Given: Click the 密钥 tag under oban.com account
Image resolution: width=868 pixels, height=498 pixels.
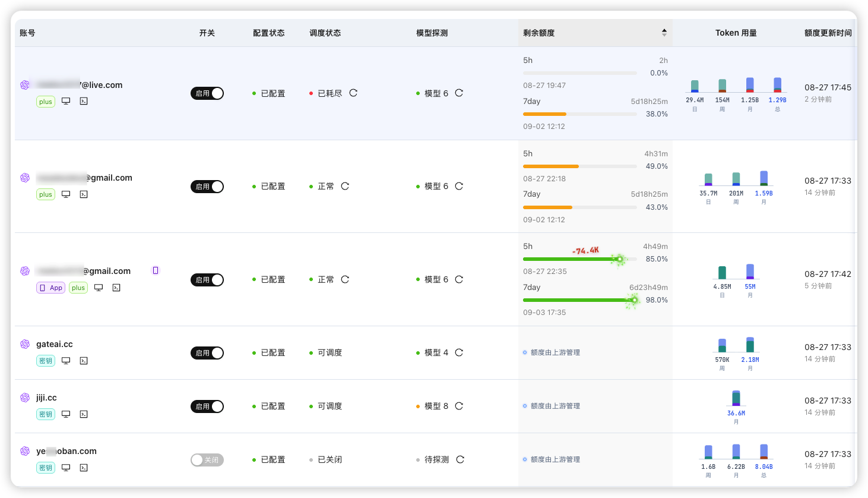Looking at the screenshot, I should [46, 468].
